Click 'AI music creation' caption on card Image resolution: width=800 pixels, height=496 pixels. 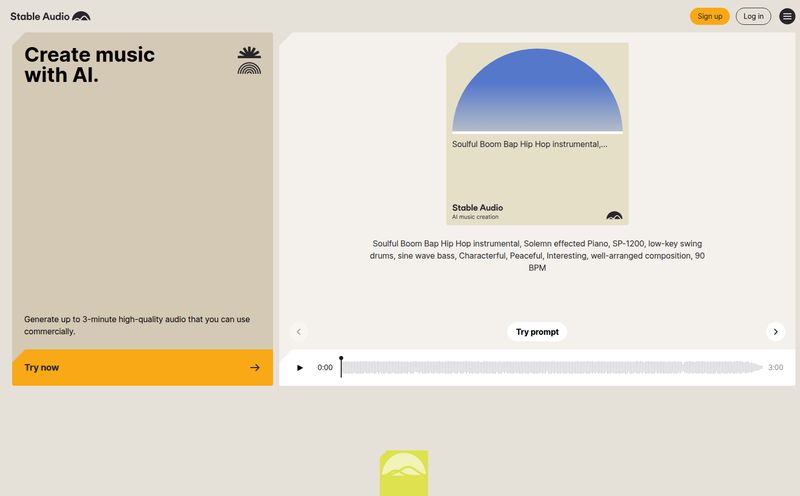(x=475, y=217)
